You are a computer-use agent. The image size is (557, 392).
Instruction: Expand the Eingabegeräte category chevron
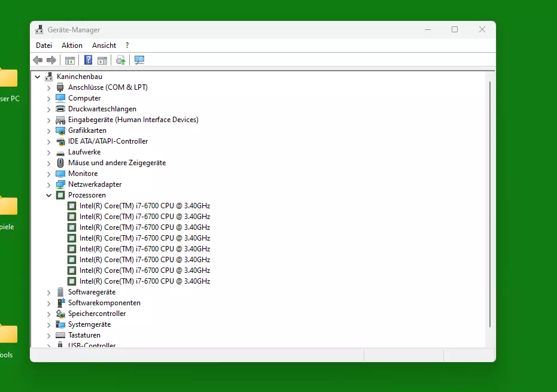click(48, 120)
